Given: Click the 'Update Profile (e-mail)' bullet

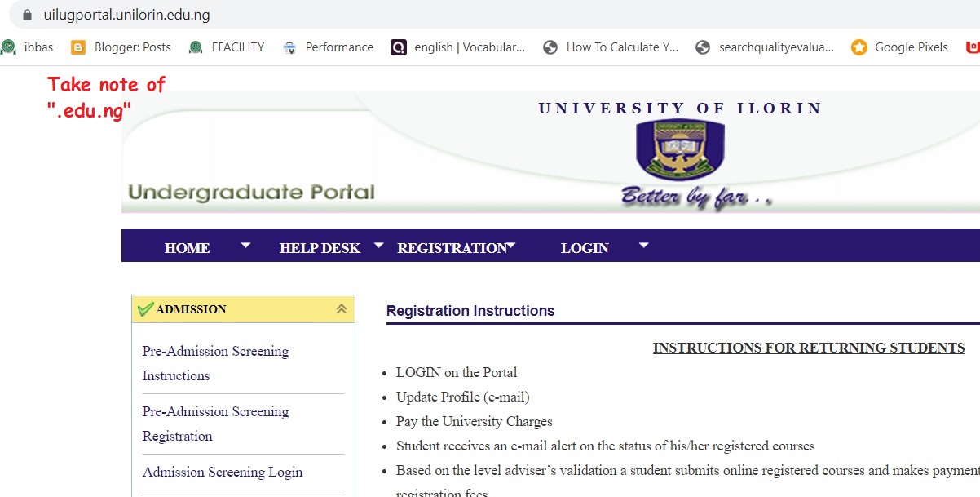Looking at the screenshot, I should [463, 397].
